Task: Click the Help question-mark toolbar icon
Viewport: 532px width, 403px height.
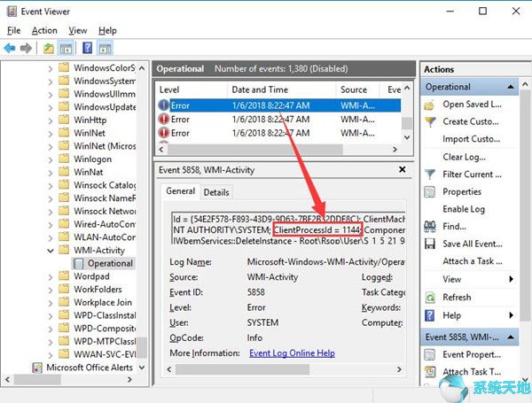Action: [x=87, y=48]
